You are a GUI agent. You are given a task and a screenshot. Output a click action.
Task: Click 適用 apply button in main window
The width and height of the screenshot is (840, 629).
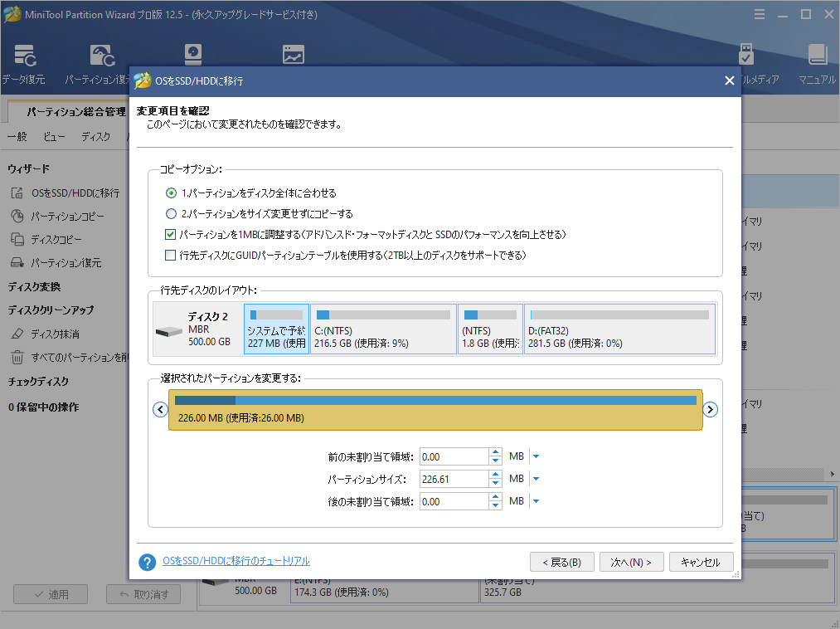[51, 594]
